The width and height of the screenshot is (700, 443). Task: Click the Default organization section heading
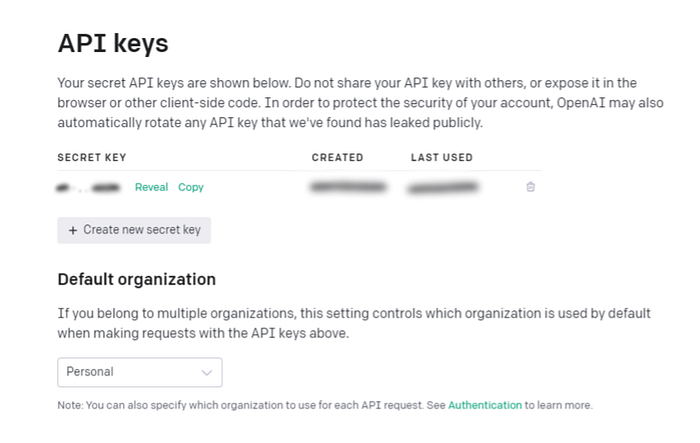[x=137, y=280]
